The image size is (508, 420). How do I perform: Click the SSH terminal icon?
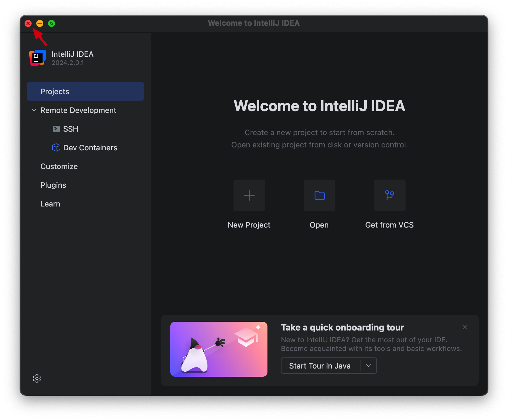(56, 129)
